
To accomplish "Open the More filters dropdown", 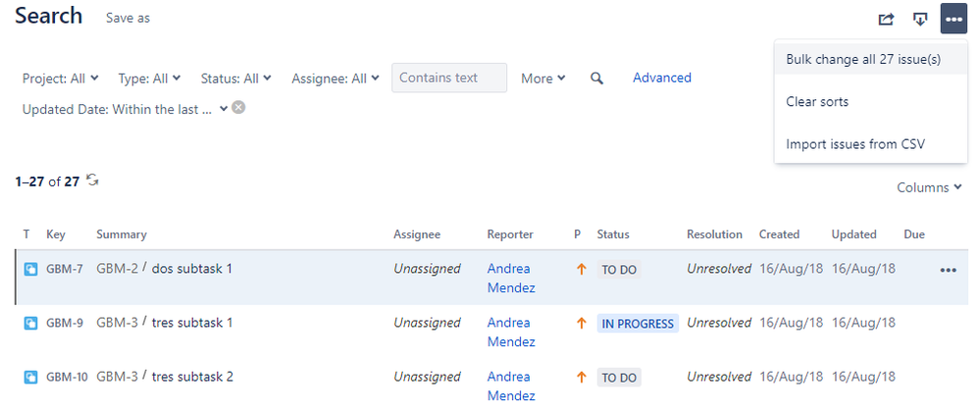I will click(x=543, y=78).
